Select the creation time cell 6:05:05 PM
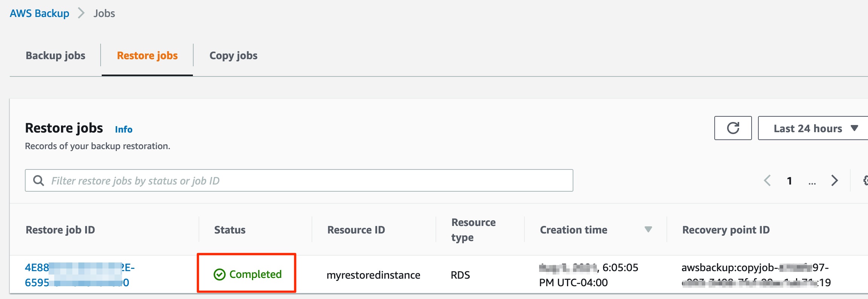 [x=588, y=275]
